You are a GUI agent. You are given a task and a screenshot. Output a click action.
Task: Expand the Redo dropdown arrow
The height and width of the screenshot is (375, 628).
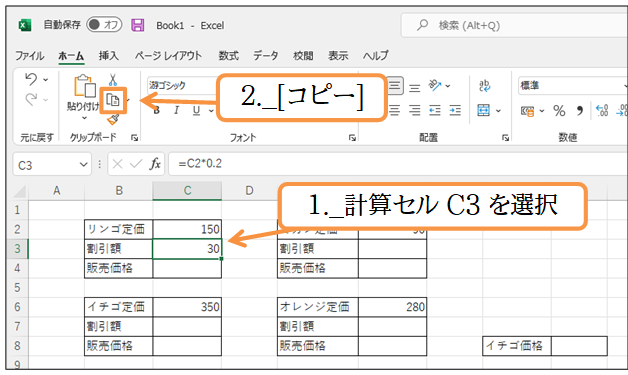(x=46, y=100)
